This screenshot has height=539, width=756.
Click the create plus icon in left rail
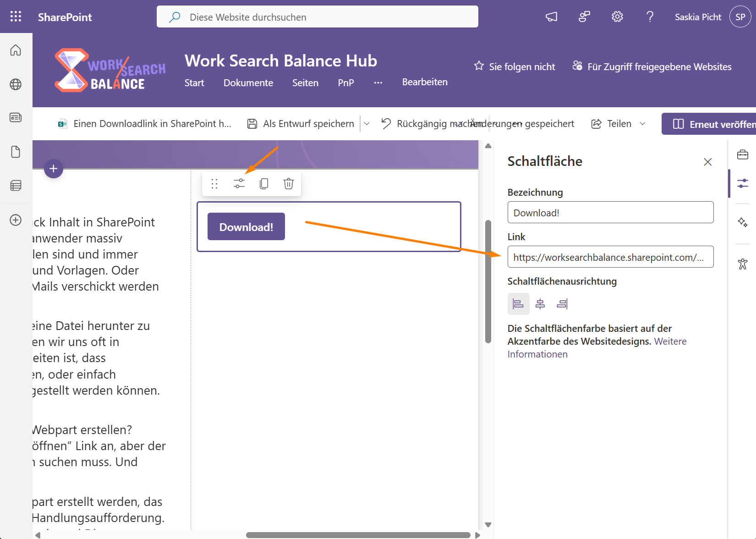[x=16, y=220]
